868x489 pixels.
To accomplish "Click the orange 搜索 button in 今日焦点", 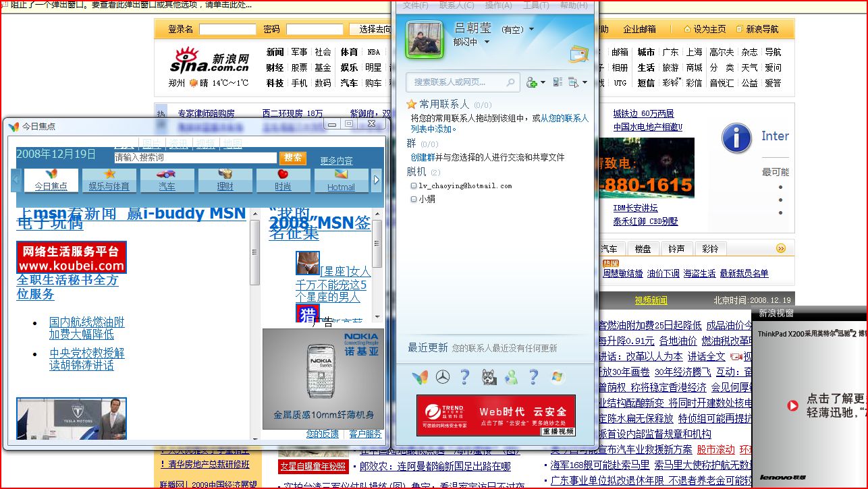I will tap(293, 158).
